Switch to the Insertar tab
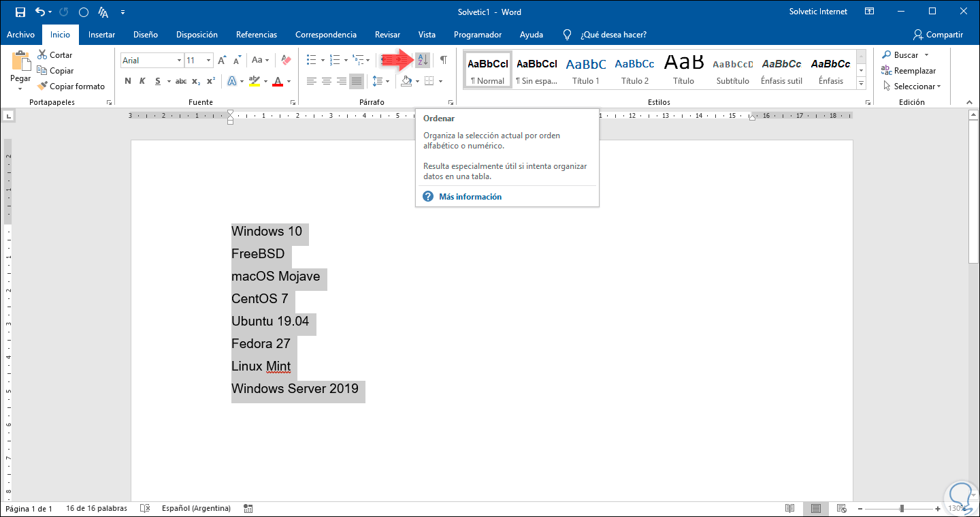Screen dimensions: 980x517 (x=102, y=35)
